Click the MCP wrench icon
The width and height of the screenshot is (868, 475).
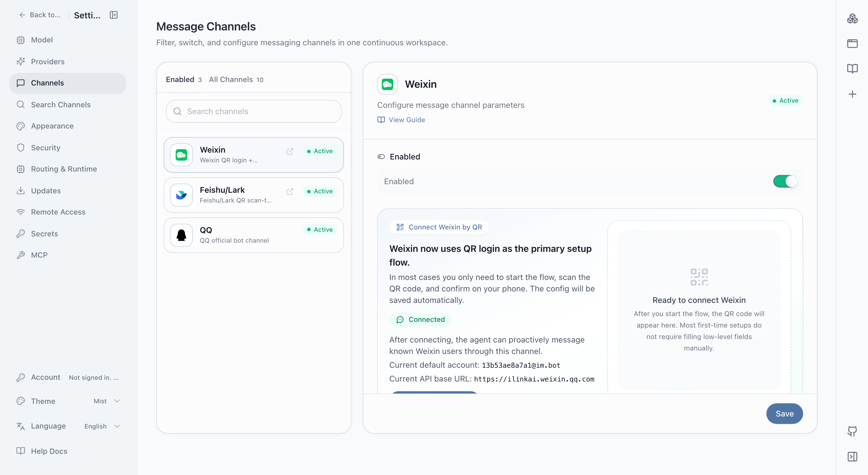[x=21, y=255]
